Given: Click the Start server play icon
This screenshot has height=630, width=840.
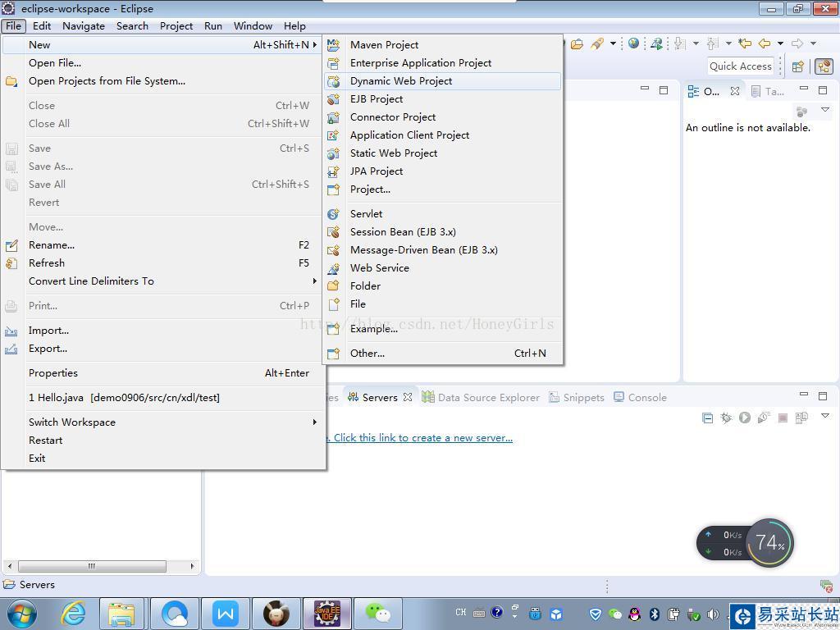Looking at the screenshot, I should click(745, 418).
